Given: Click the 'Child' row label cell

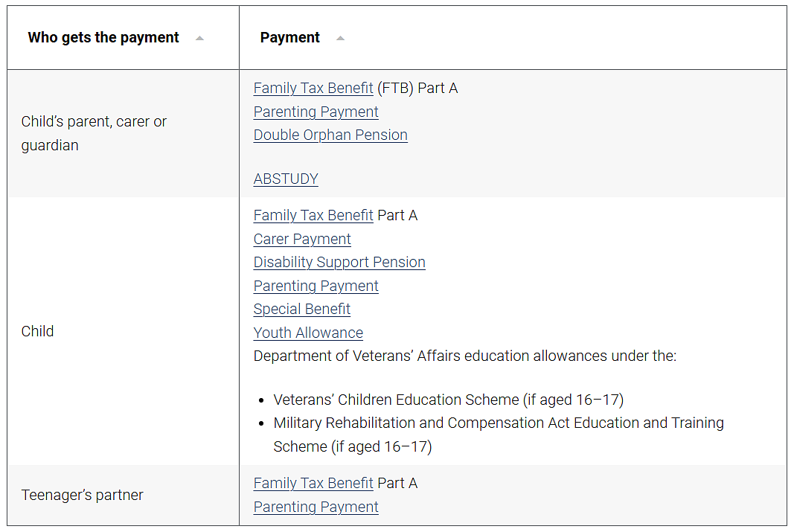Looking at the screenshot, I should 123,332.
